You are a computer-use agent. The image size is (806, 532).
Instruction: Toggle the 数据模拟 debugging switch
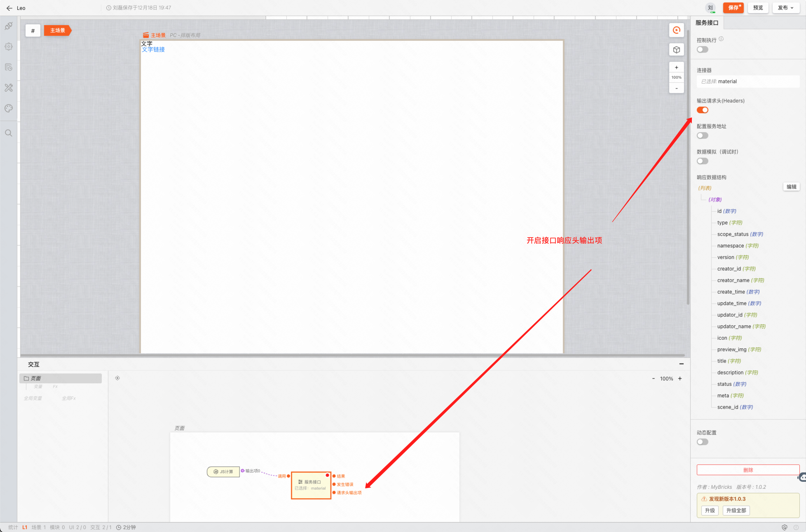tap(703, 161)
